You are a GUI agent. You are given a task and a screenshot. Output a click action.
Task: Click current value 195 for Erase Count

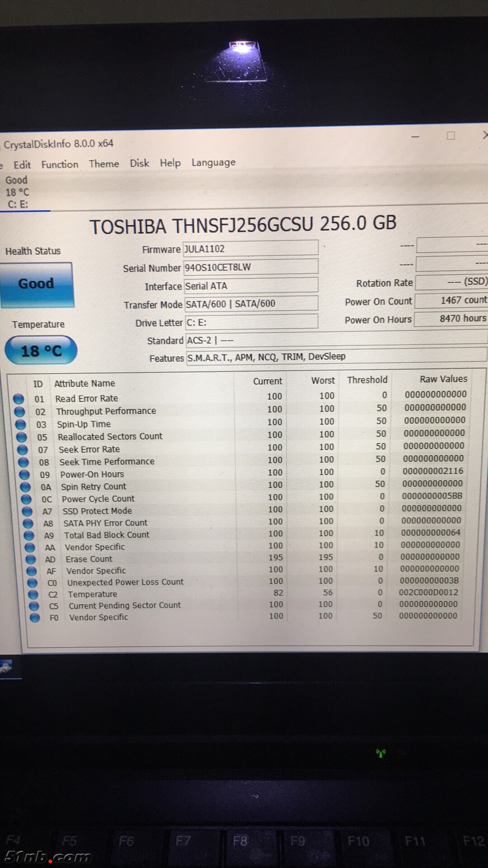point(275,557)
